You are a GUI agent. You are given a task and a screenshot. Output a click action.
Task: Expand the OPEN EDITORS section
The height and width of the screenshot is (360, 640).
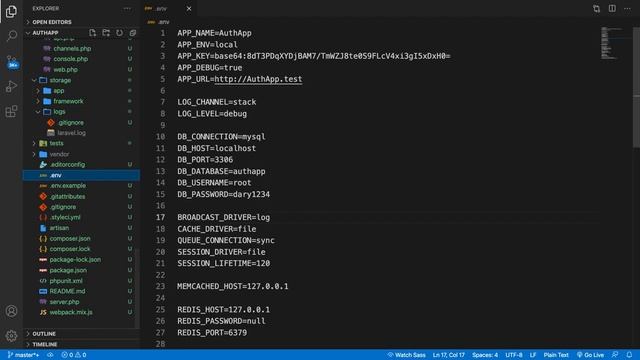81,22
